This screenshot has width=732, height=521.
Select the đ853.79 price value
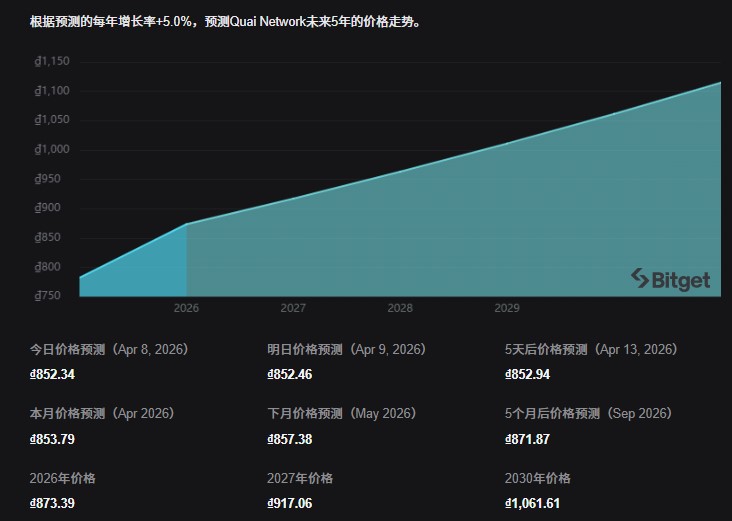52,439
